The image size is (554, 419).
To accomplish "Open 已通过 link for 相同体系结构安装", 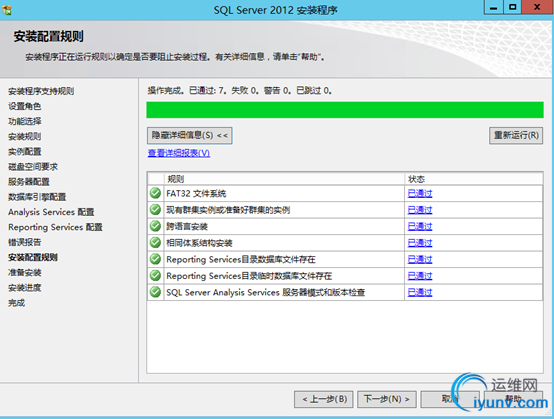I will tap(420, 243).
